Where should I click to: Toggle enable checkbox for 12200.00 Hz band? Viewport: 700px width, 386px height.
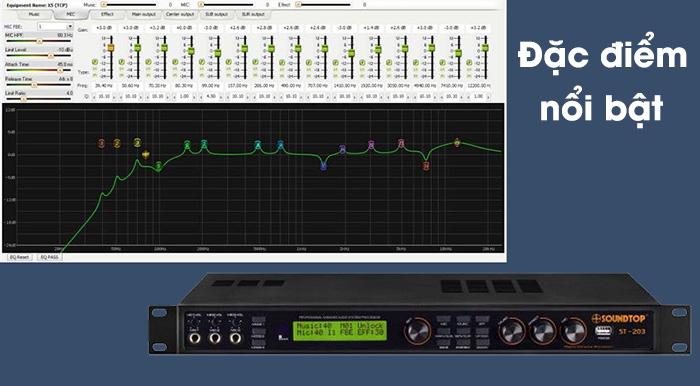tap(469, 62)
